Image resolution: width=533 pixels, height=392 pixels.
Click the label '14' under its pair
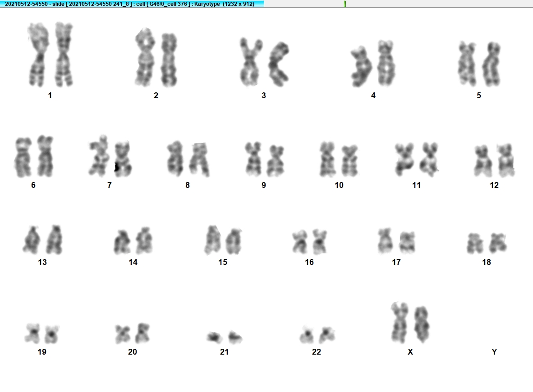pos(133,262)
